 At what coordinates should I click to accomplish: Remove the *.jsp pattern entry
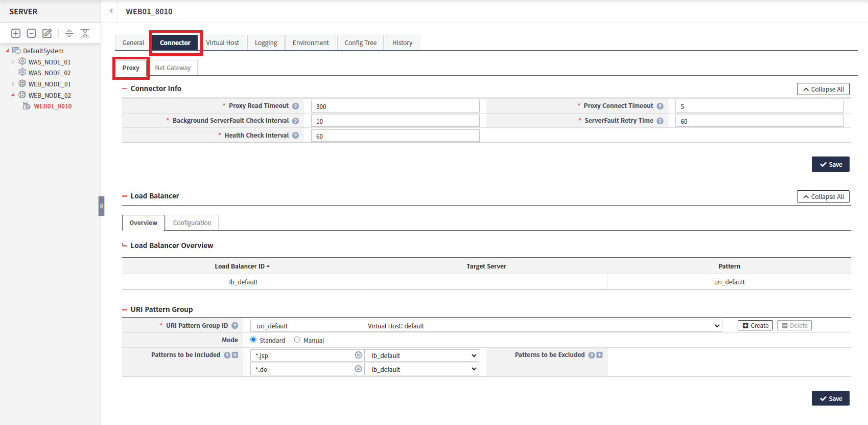click(x=358, y=355)
